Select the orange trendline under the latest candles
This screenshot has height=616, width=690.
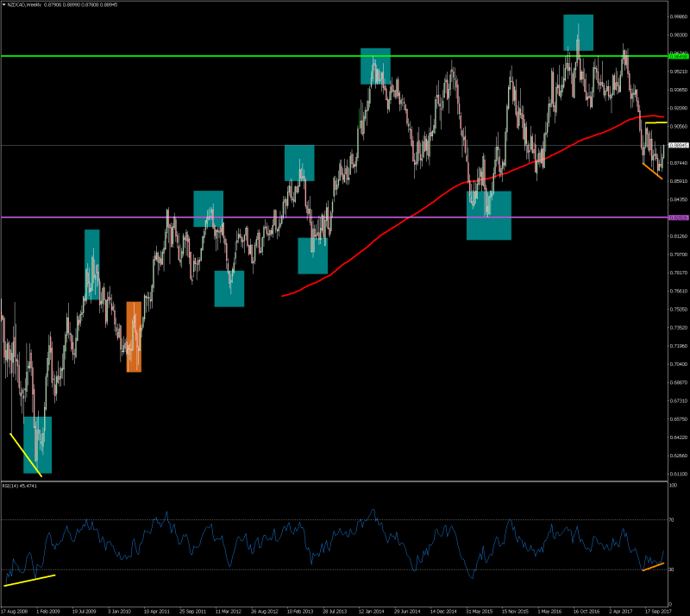[652, 171]
